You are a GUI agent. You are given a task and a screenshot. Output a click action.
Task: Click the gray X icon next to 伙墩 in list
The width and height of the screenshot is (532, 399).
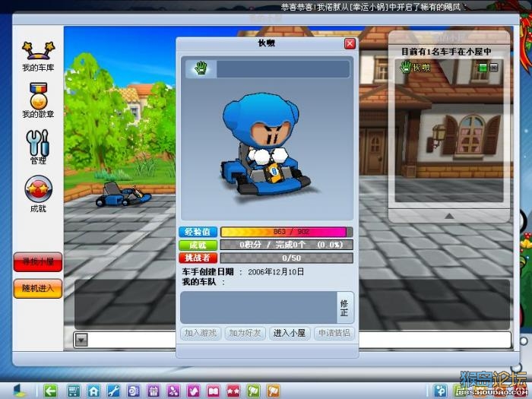tap(494, 68)
